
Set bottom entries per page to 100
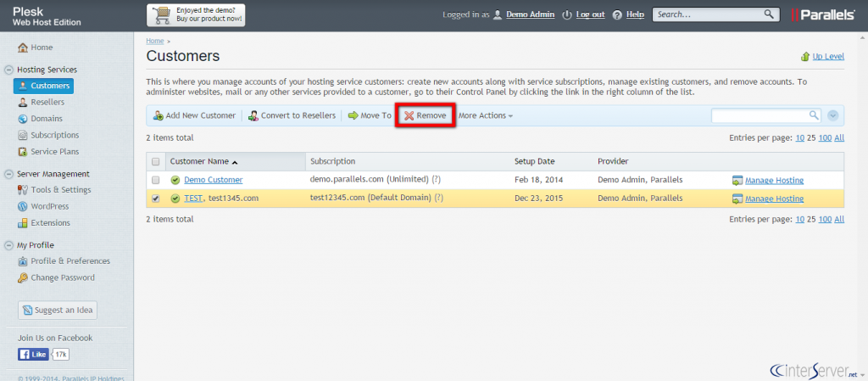click(825, 219)
